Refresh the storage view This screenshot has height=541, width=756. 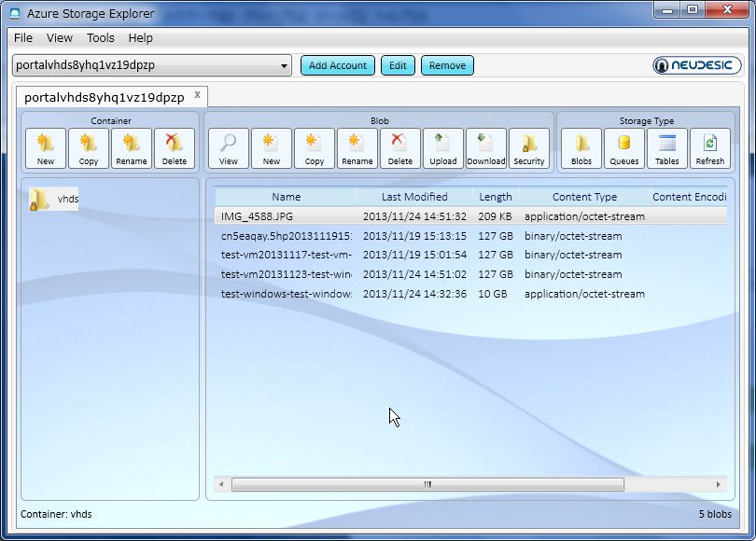pyautogui.click(x=710, y=148)
